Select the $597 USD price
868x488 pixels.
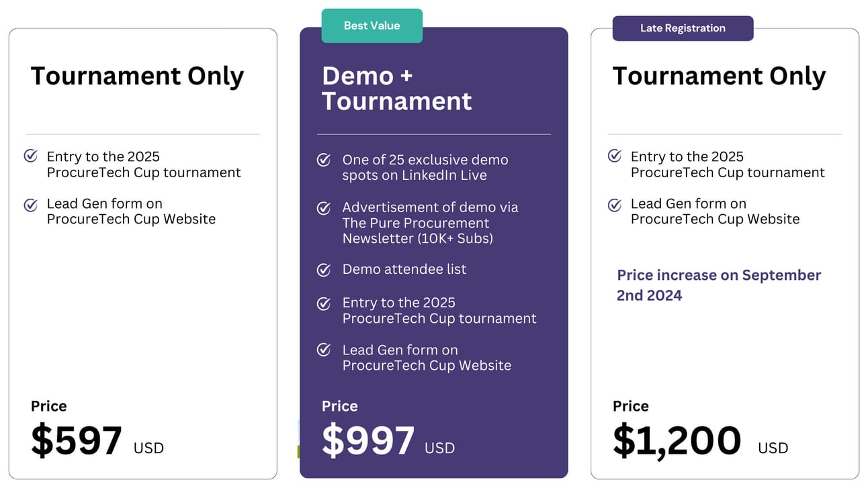(x=97, y=441)
